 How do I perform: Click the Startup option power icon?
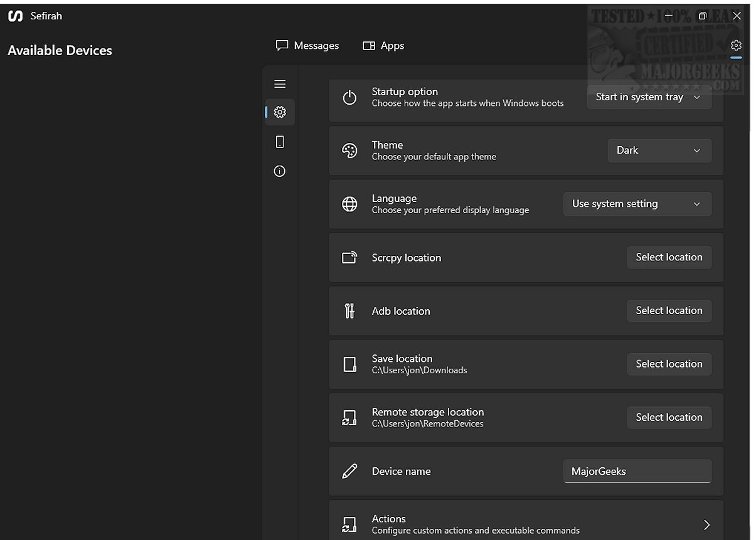(349, 97)
